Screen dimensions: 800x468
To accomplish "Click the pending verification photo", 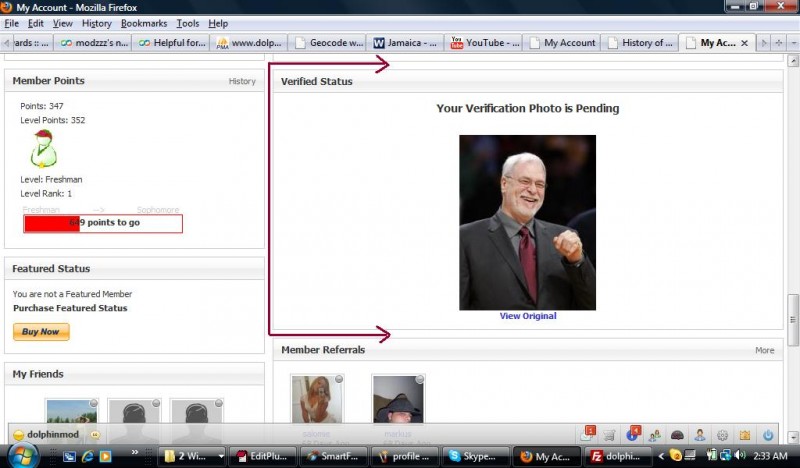I will [528, 223].
